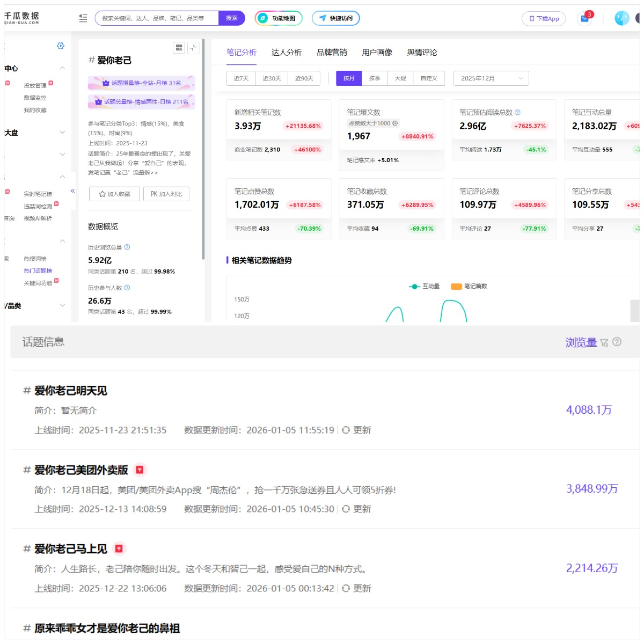Select the 按季 period option
Screen dimensions: 644x644
(375, 78)
